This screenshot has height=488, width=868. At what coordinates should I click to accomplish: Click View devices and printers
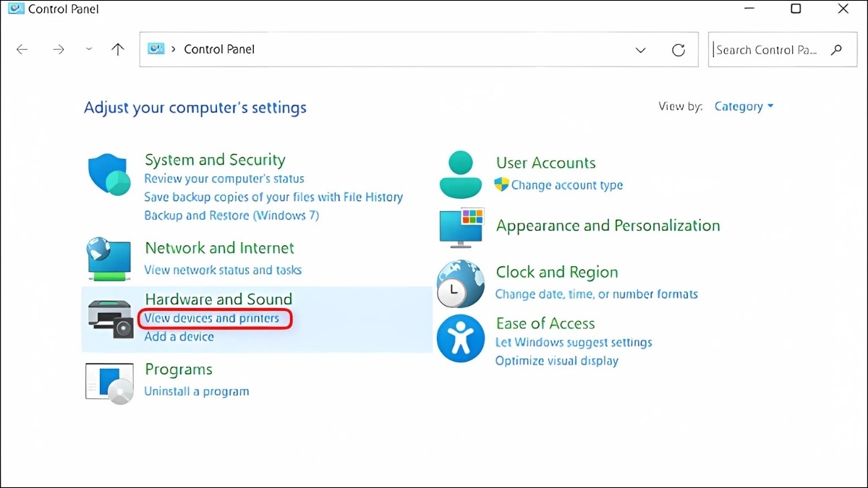coord(212,318)
